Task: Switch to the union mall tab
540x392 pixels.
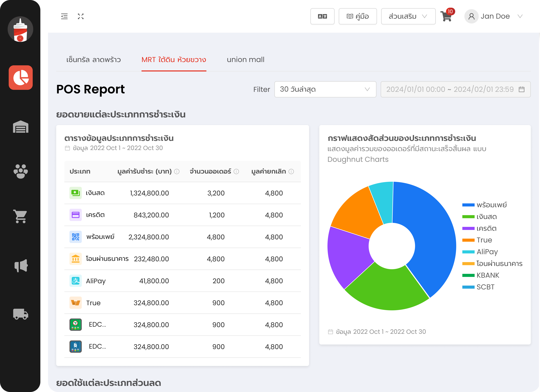Action: [245, 59]
